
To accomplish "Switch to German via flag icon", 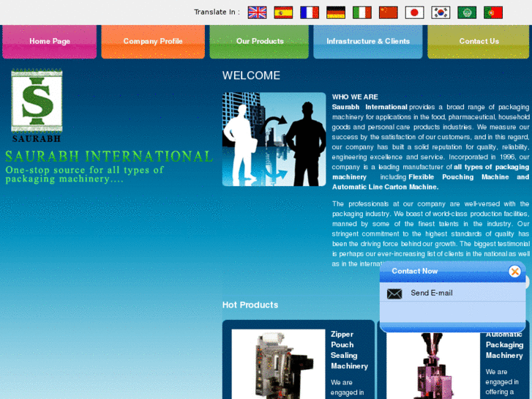I will pos(336,12).
